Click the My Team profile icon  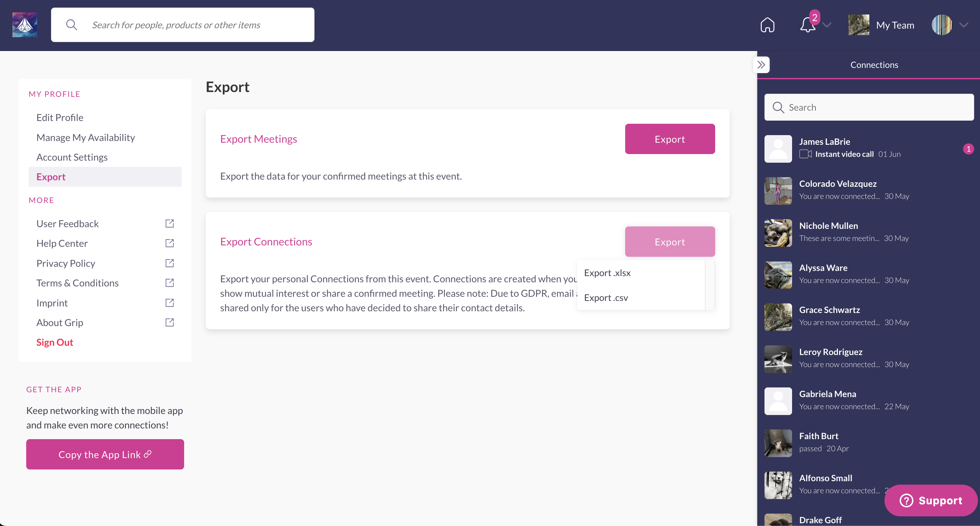pyautogui.click(x=859, y=24)
